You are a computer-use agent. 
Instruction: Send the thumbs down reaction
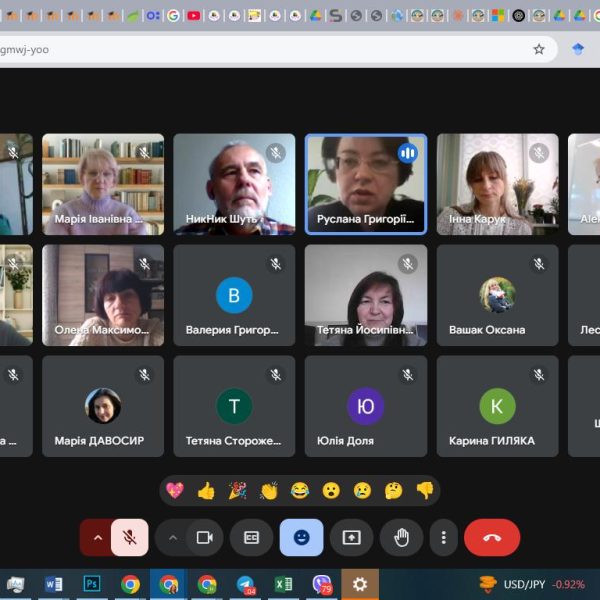point(424,490)
